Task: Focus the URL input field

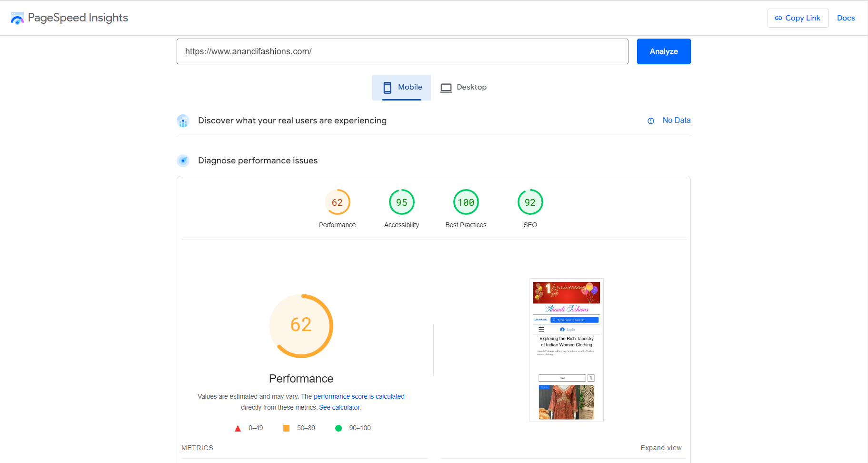Action: click(402, 51)
